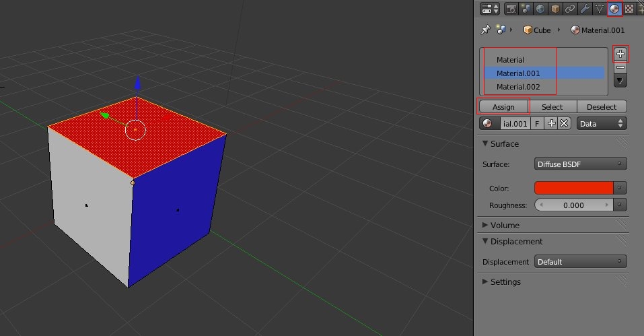The height and width of the screenshot is (336, 644).
Task: Remove the material slot with minus button
Action: (620, 67)
